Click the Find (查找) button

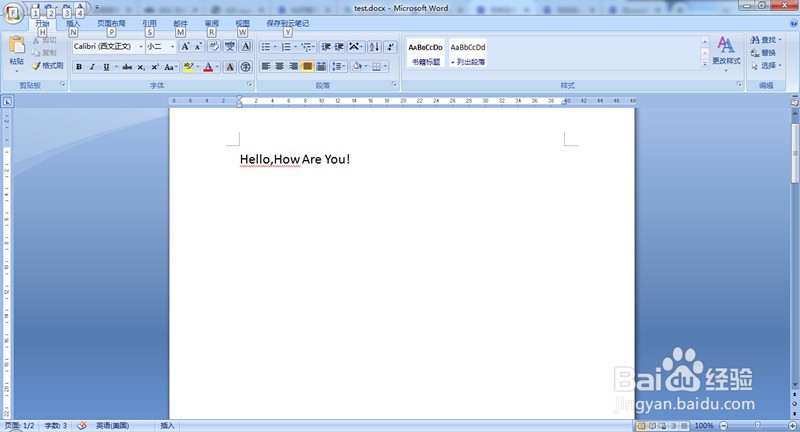(765, 40)
